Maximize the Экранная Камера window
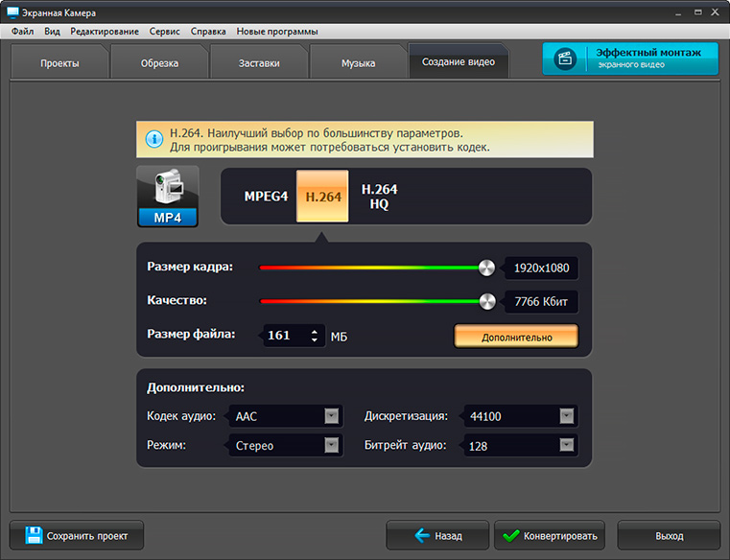Viewport: 730px width, 560px height. (698, 12)
